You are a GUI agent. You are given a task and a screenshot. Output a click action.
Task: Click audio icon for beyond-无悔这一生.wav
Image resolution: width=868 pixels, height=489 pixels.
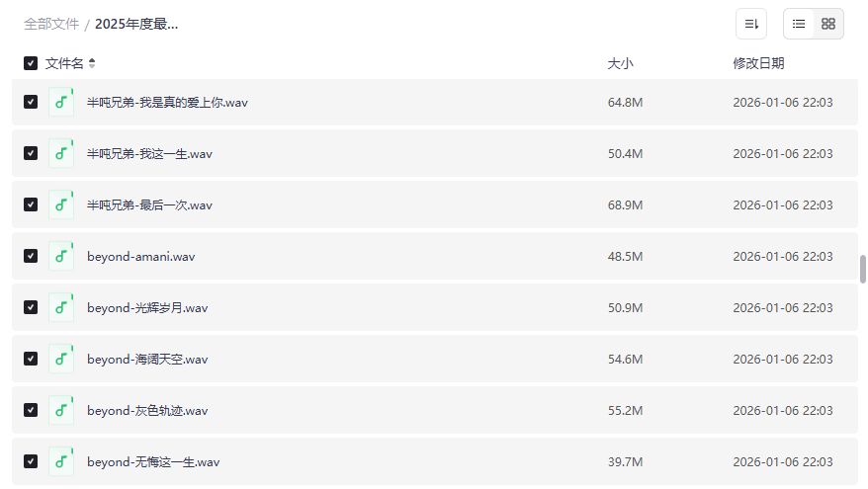point(61,461)
